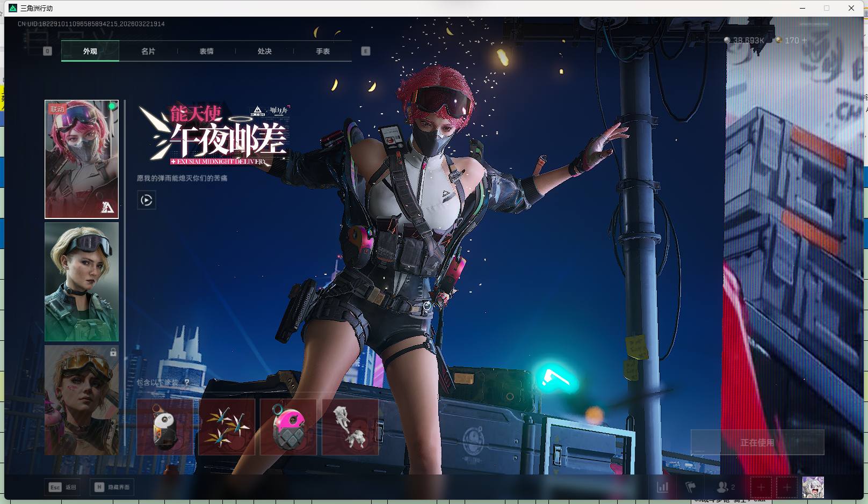
Task: Switch to the 表情 tab
Action: point(206,51)
